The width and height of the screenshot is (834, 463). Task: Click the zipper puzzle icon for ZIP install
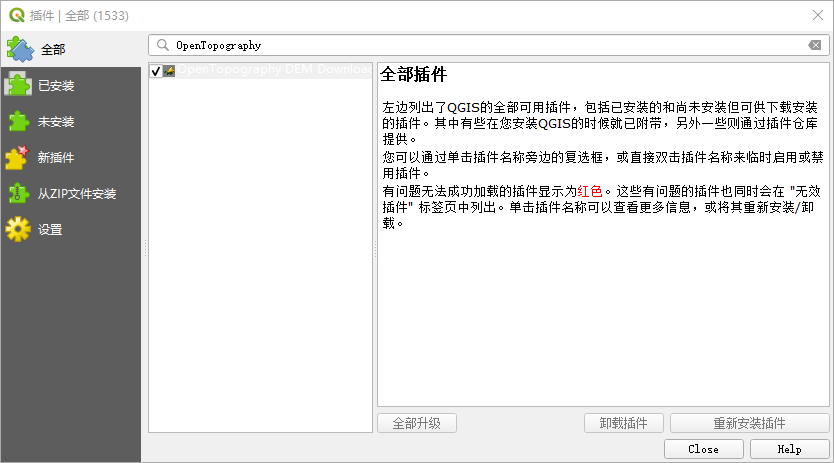(x=18, y=193)
